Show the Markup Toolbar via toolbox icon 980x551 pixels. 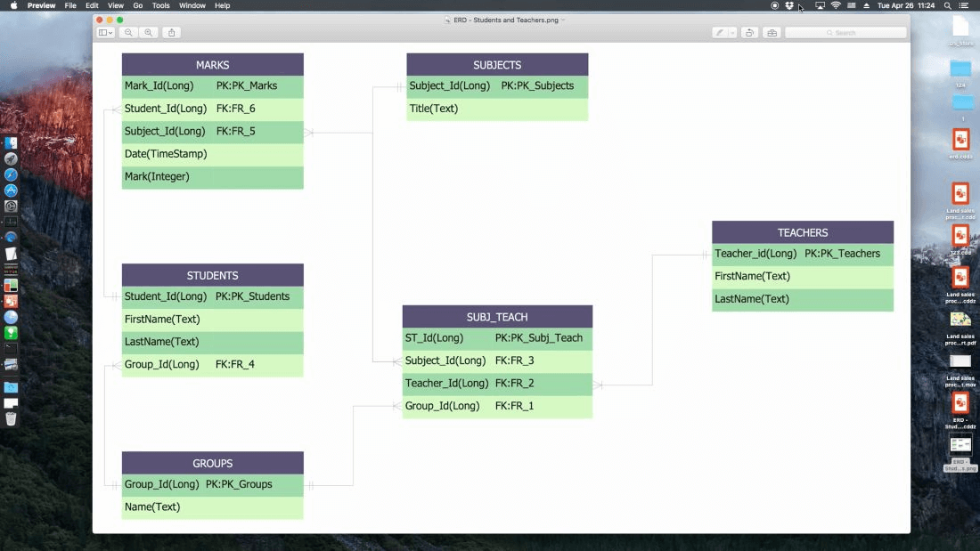[x=772, y=33]
